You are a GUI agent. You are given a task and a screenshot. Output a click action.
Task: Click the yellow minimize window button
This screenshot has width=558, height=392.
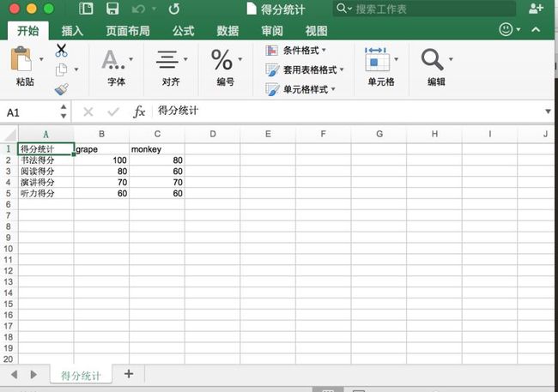point(31,9)
